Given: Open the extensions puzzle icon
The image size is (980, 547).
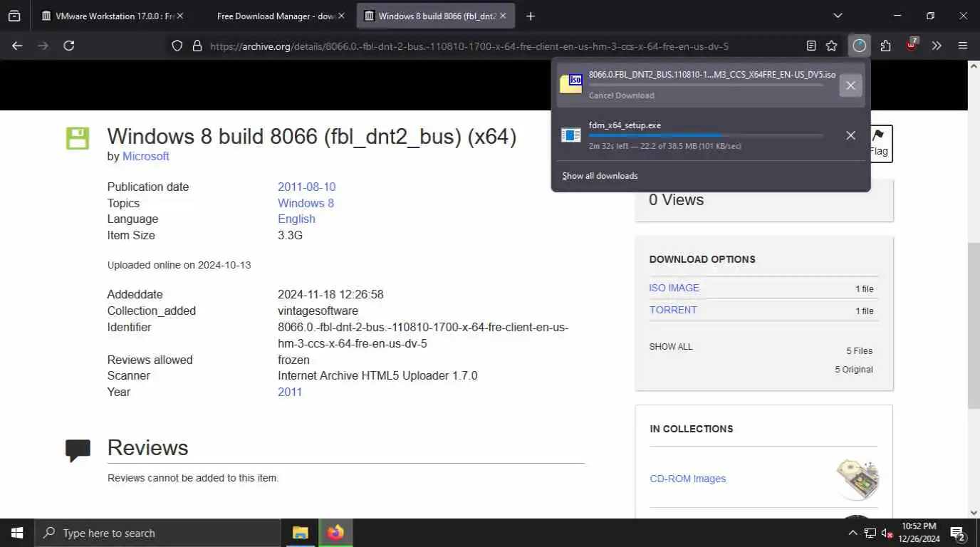Looking at the screenshot, I should 885,46.
